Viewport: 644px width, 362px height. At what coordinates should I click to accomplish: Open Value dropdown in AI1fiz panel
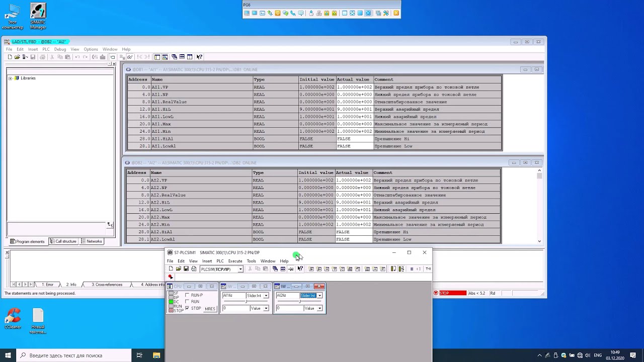(x=266, y=308)
